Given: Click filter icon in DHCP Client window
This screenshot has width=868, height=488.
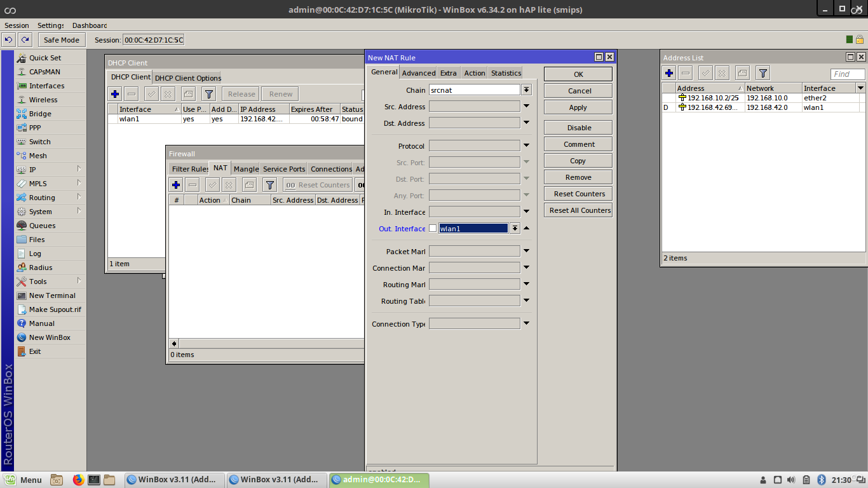Looking at the screenshot, I should [x=208, y=94].
